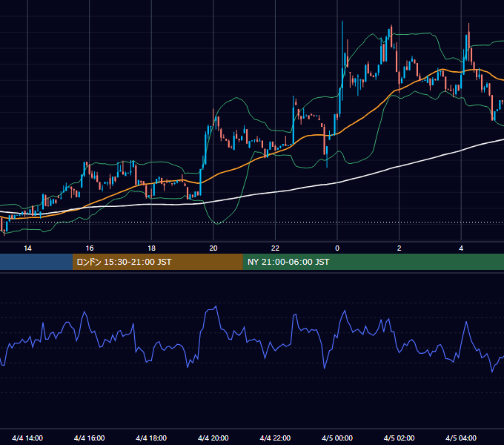
Task: Click the 20 hour axis label
Action: click(x=213, y=248)
